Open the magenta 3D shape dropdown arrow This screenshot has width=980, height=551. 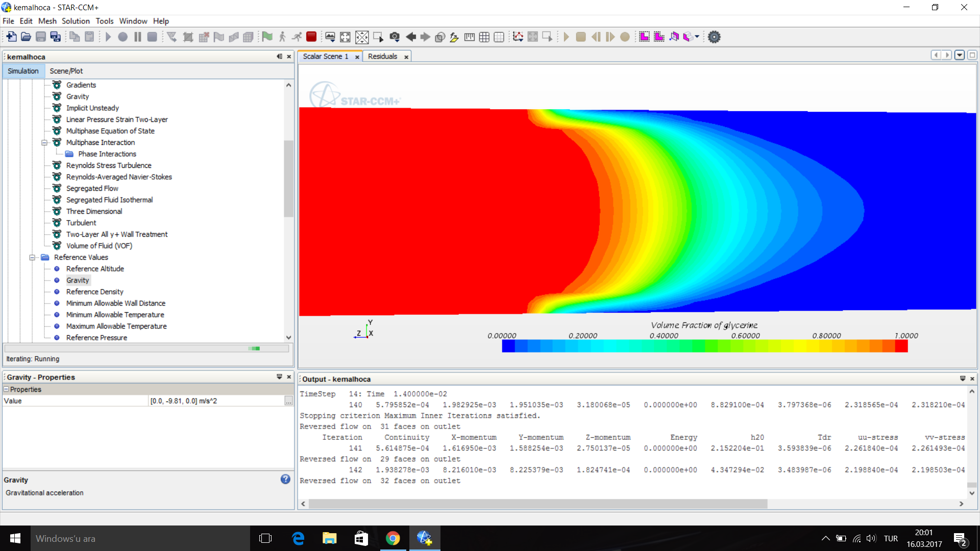click(x=697, y=37)
